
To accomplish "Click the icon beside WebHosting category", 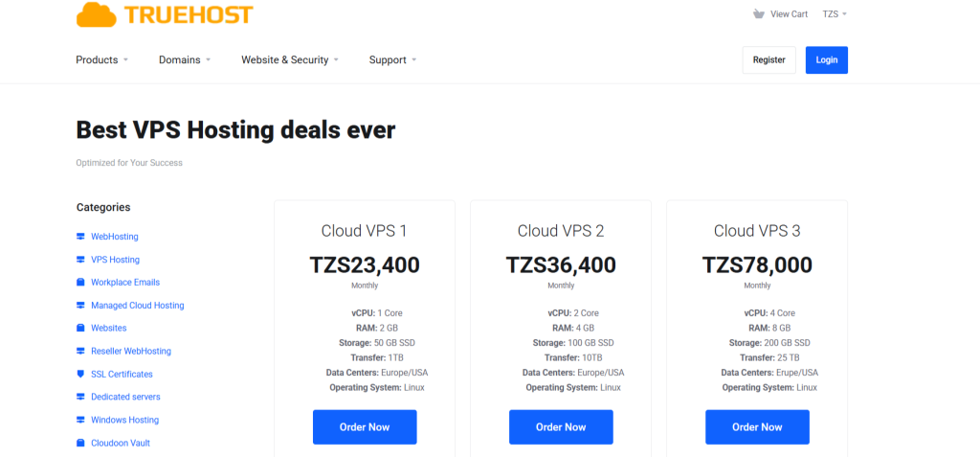I will pos(80,237).
